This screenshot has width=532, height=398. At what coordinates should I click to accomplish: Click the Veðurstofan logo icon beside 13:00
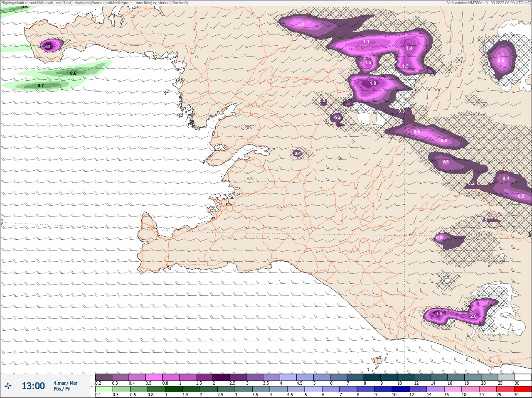8,386
